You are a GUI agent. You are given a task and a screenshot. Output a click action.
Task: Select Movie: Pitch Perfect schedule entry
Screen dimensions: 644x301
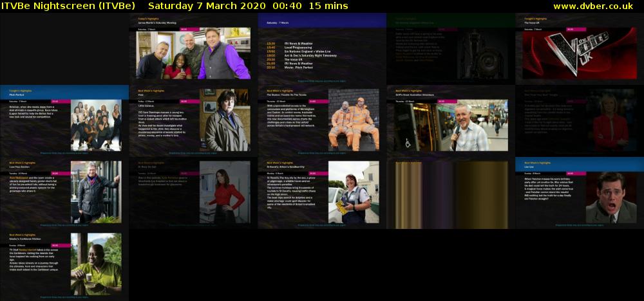290,68
